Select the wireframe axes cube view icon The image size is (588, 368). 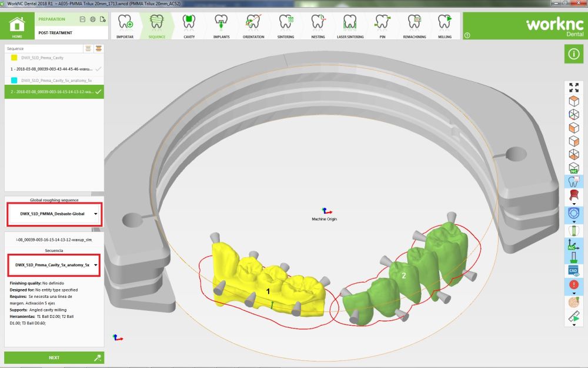coord(574,115)
